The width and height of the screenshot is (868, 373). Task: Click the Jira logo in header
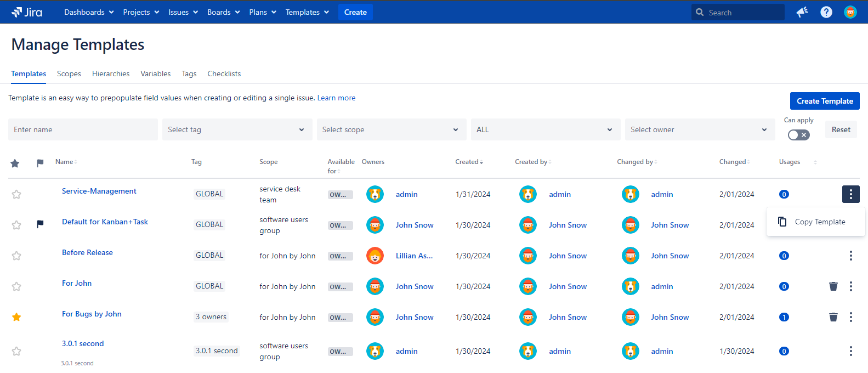pos(27,12)
